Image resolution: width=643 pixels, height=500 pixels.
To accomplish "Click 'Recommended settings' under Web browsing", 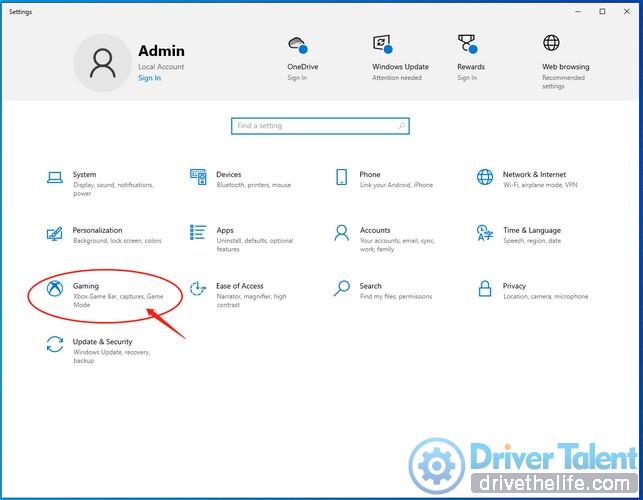I will click(563, 82).
